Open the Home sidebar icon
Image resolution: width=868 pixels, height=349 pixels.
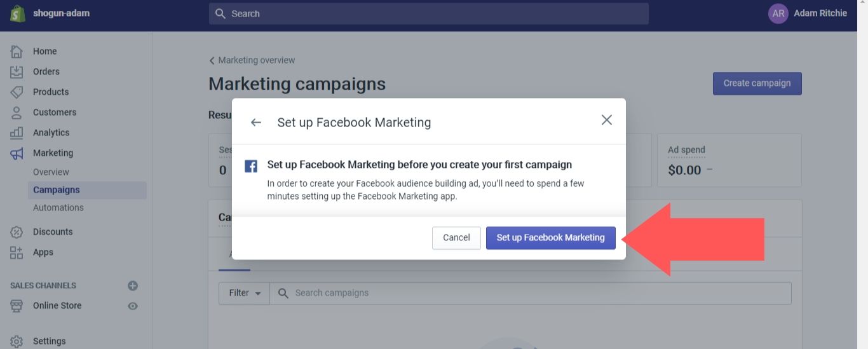coord(17,51)
